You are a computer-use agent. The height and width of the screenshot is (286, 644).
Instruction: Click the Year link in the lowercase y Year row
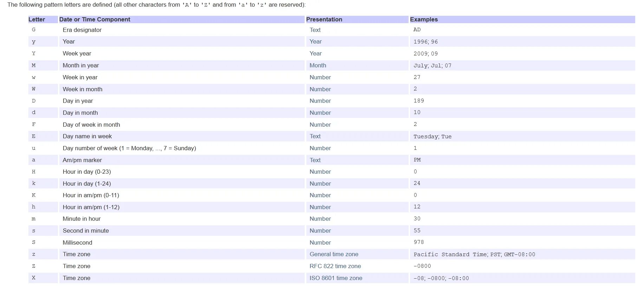click(316, 41)
